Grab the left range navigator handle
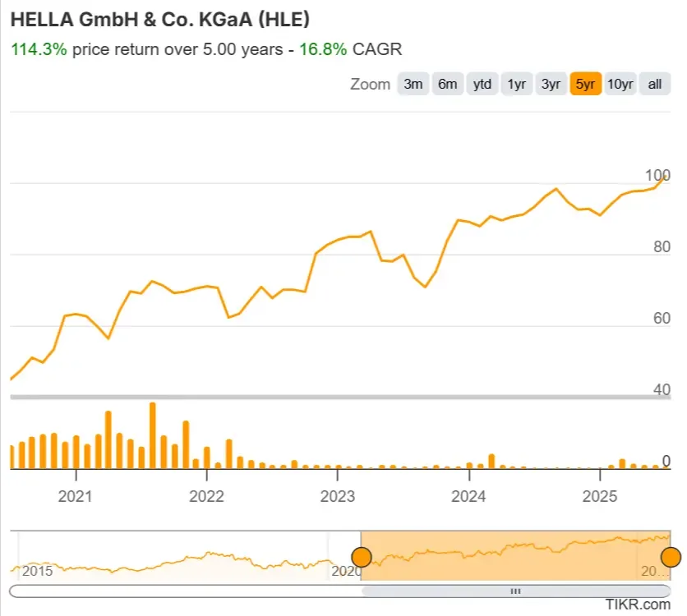This screenshot has width=687, height=616. pos(362,558)
